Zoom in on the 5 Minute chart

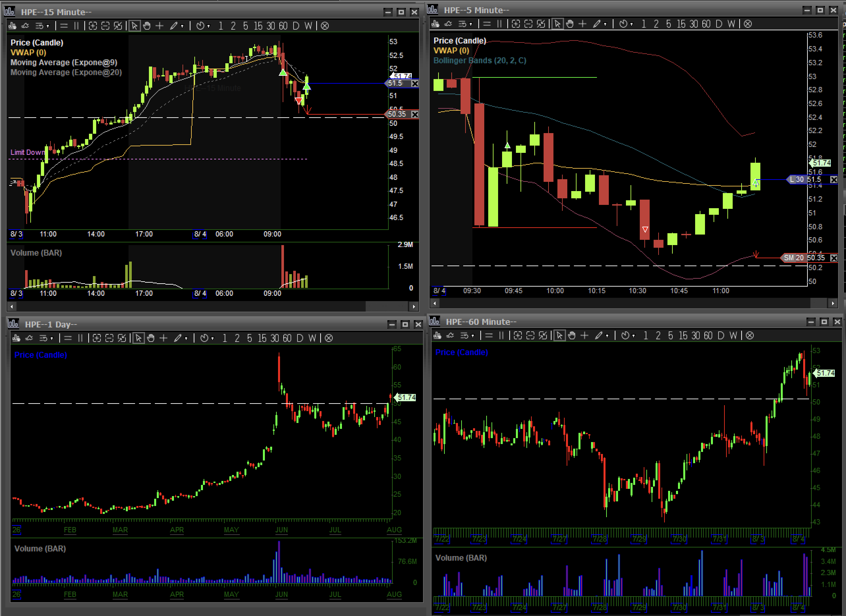[x=516, y=24]
